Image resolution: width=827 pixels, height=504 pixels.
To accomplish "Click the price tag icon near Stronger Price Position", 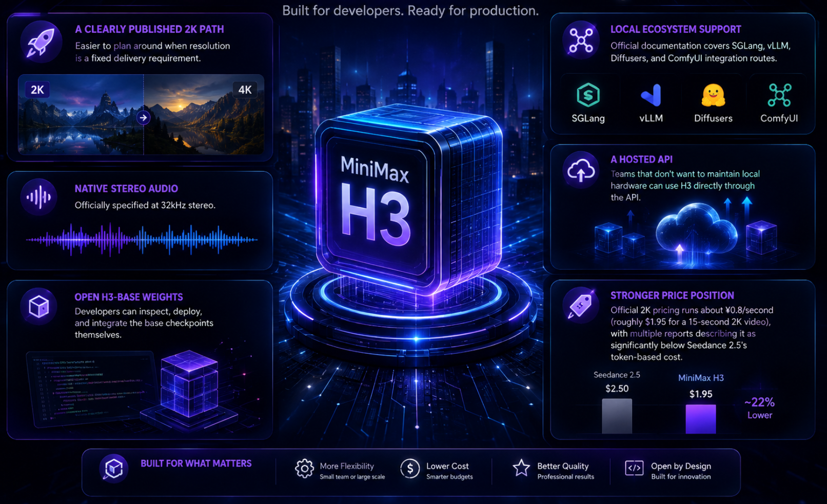I will (x=581, y=306).
